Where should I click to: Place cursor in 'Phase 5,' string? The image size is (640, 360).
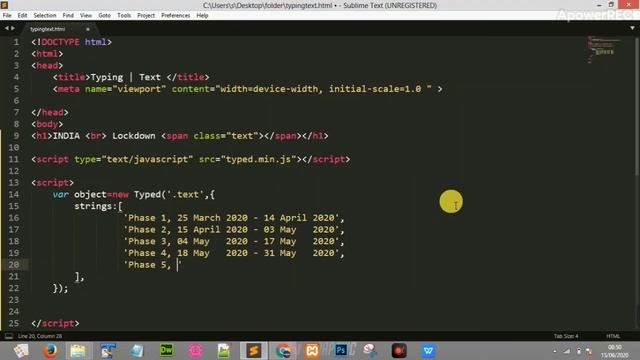(x=153, y=265)
